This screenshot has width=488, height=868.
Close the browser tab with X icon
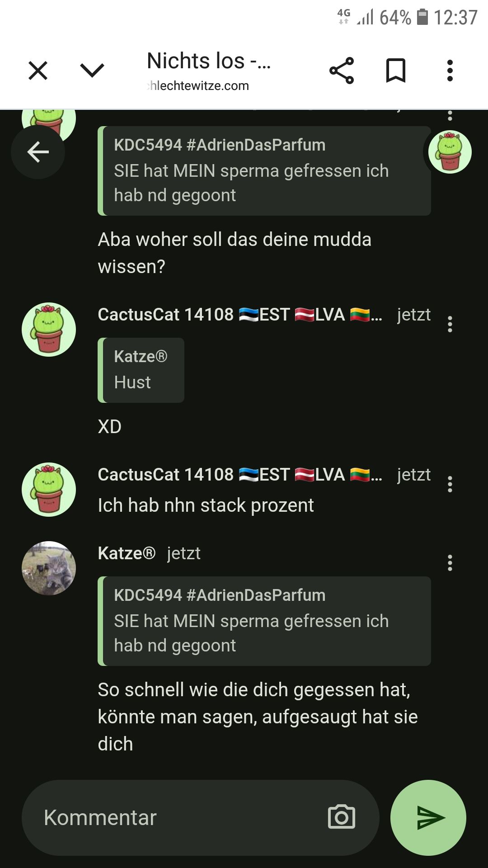38,71
